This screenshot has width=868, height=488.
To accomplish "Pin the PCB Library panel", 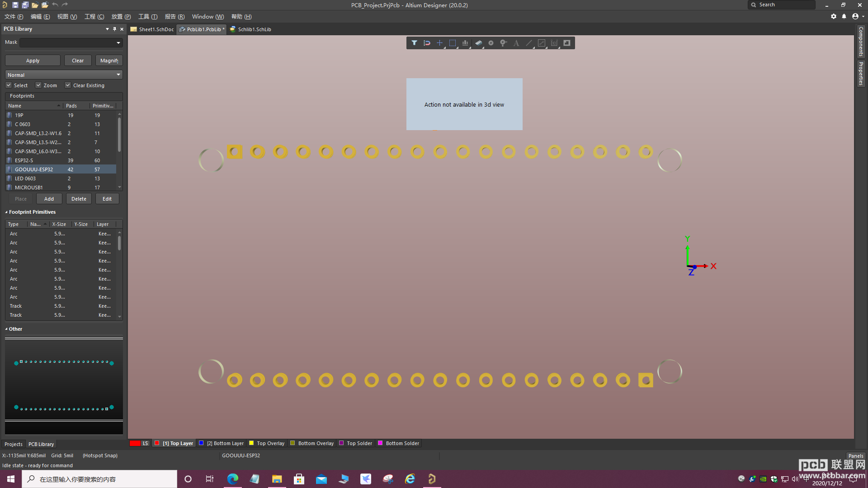I will (114, 29).
